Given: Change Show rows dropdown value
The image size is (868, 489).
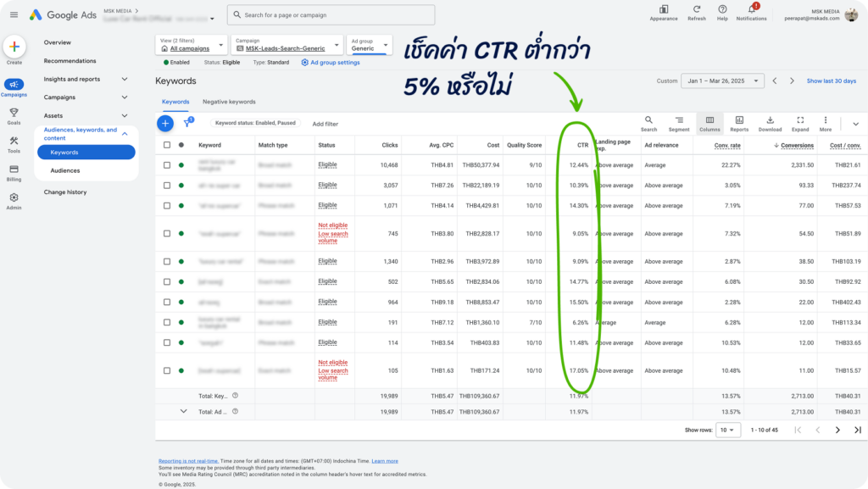Looking at the screenshot, I should click(728, 430).
